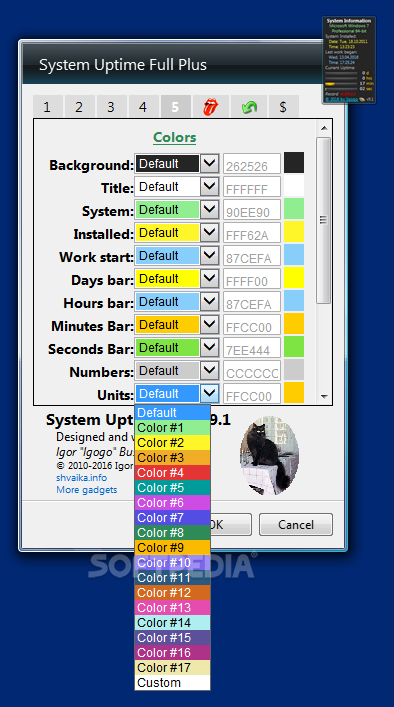Choose Color #3 orange option
This screenshot has width=394, height=707.
(173, 457)
